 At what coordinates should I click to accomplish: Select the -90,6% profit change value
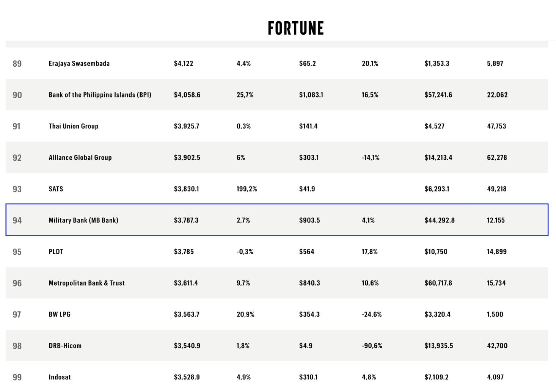point(372,346)
